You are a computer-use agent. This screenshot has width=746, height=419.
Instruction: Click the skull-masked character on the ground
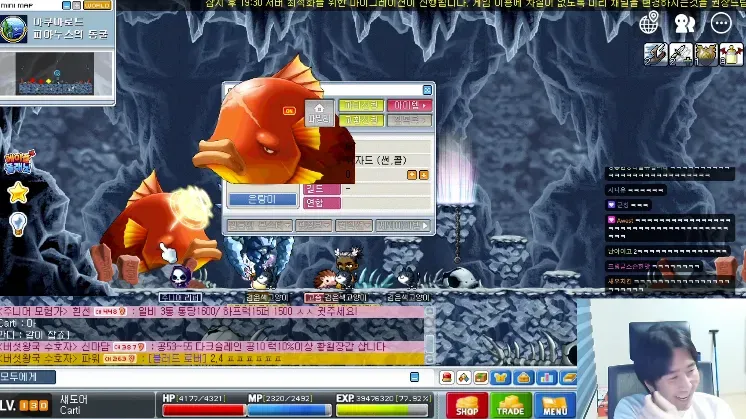point(180,276)
